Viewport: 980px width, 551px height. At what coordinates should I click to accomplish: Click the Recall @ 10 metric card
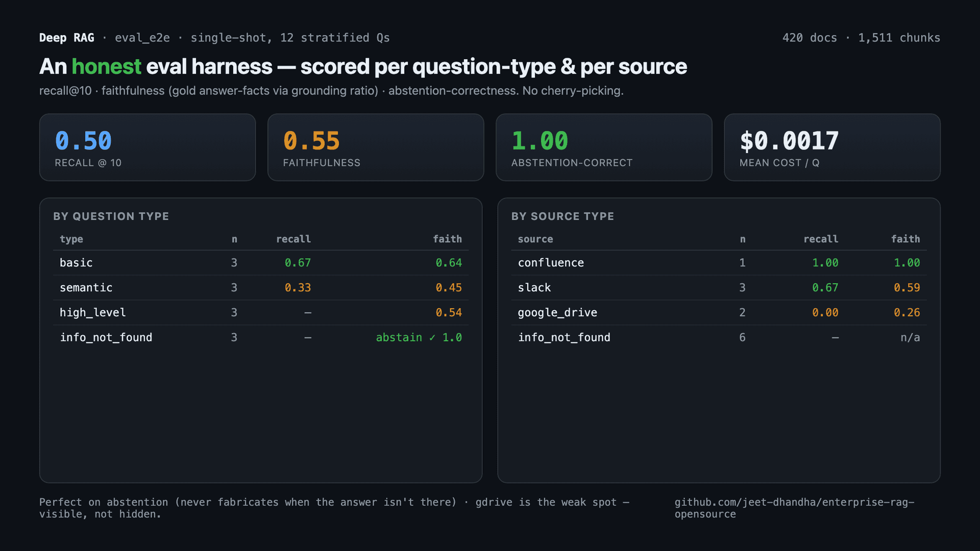[x=148, y=147]
